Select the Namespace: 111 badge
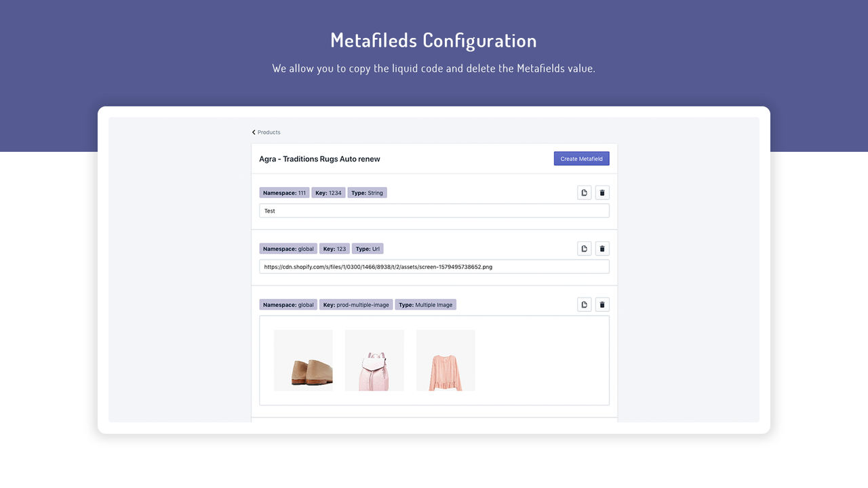868x488 pixels. click(284, 192)
